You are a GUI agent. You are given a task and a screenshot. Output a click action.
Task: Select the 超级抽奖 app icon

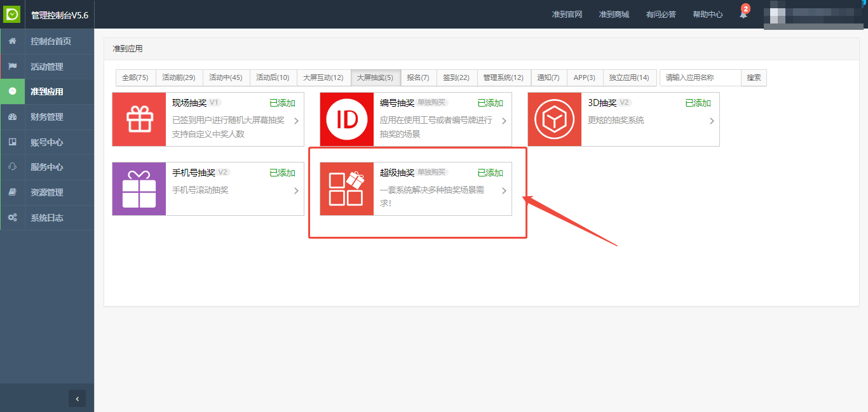(347, 189)
